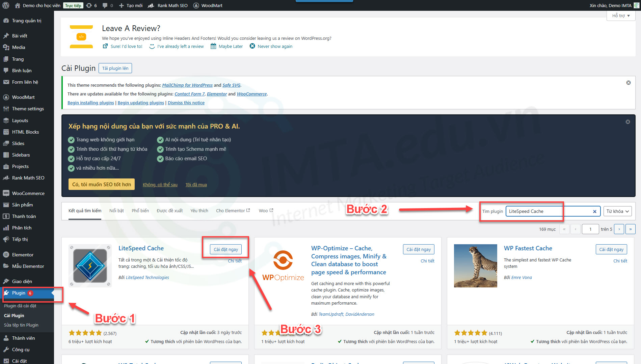Open Media library in sidebar

tap(19, 47)
